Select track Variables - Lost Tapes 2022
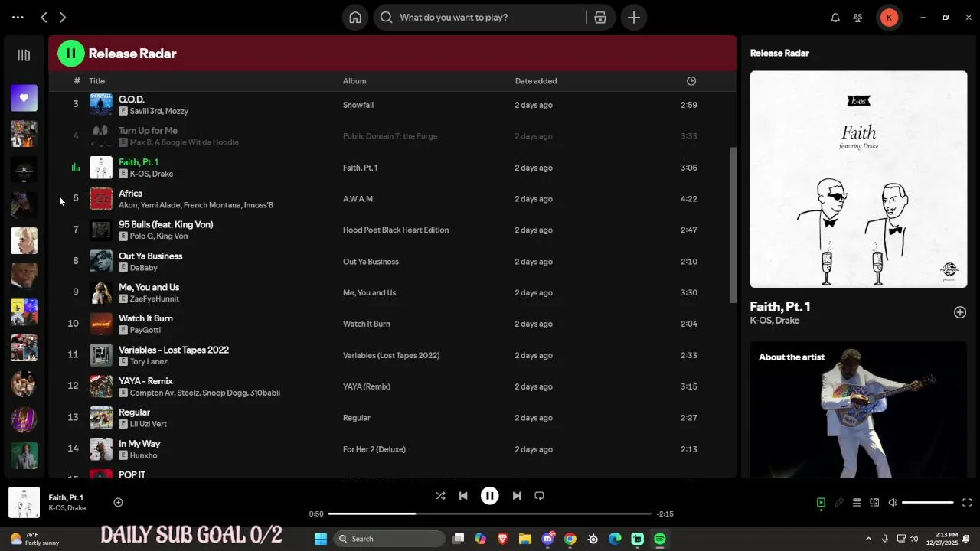The width and height of the screenshot is (980, 551). 174,350
